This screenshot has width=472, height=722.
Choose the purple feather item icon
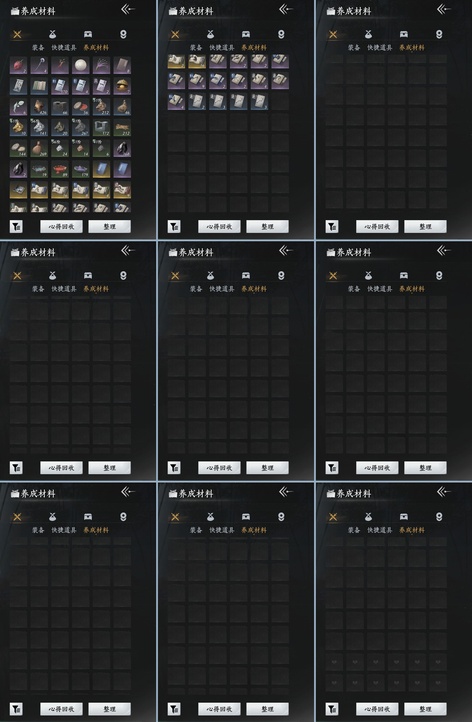point(101,65)
